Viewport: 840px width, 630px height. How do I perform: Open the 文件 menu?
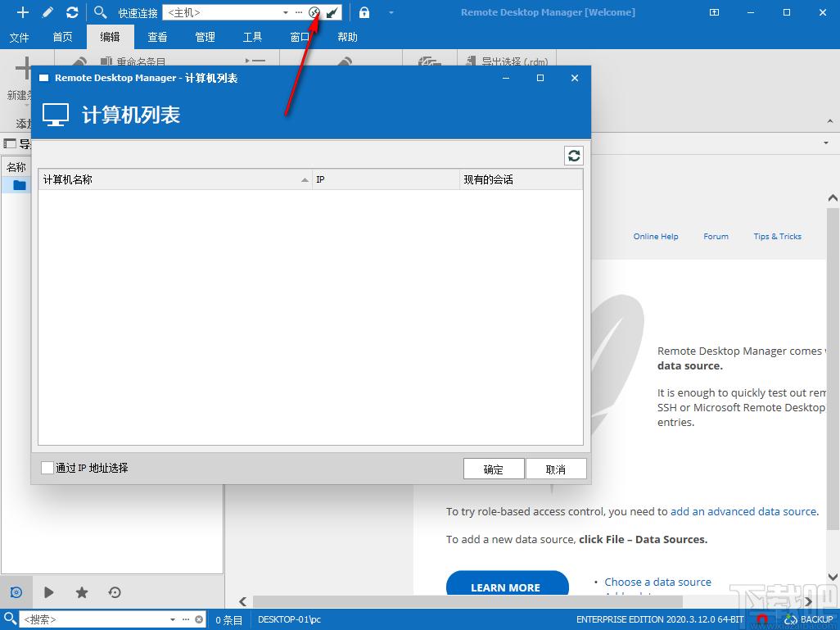pos(20,37)
